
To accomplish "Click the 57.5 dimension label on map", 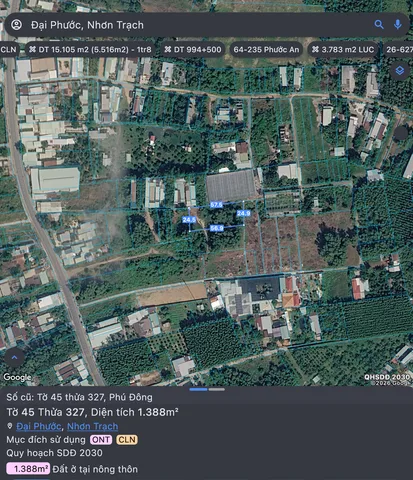I will point(216,205).
